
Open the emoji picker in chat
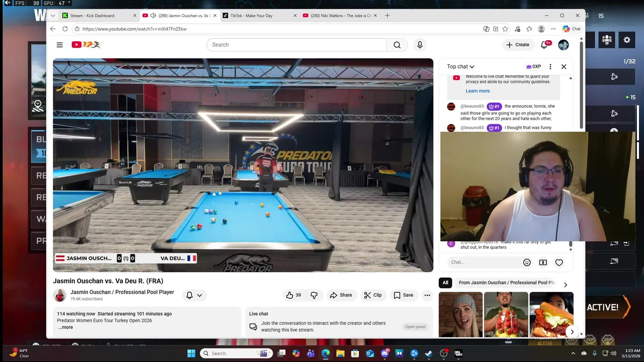(x=527, y=262)
